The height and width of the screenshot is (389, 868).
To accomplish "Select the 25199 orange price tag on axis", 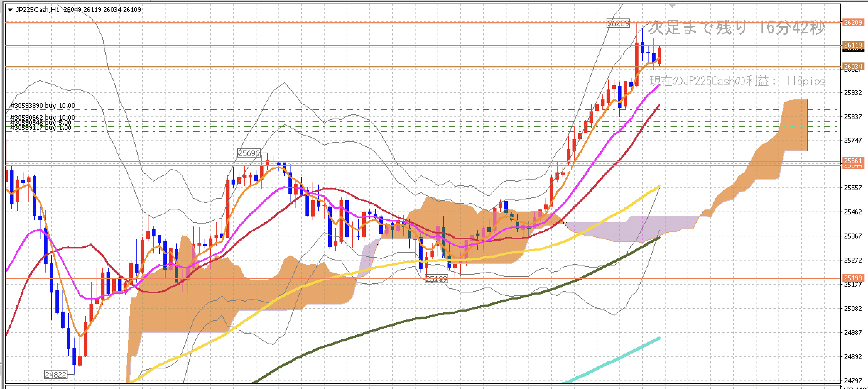I will click(852, 278).
